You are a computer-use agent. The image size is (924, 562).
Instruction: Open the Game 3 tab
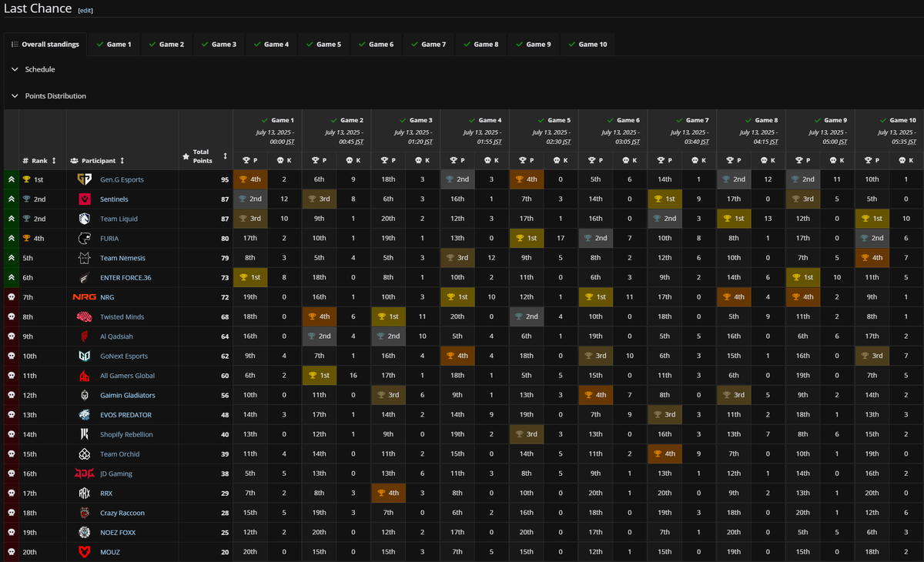pyautogui.click(x=219, y=45)
